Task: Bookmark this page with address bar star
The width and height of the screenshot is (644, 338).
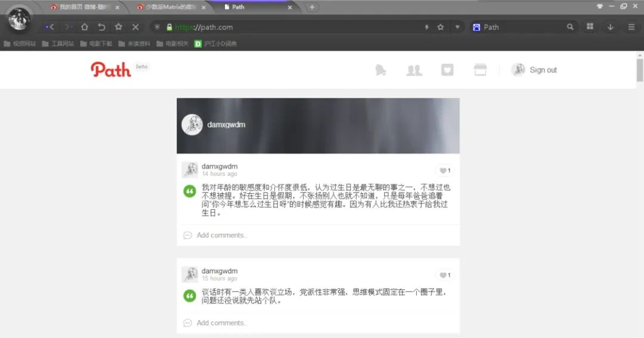Action: tap(441, 27)
